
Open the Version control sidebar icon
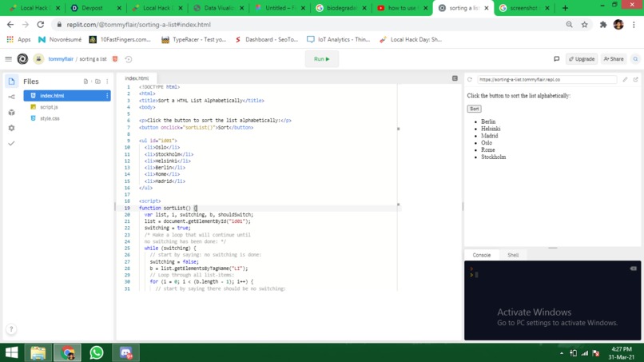[x=11, y=97]
